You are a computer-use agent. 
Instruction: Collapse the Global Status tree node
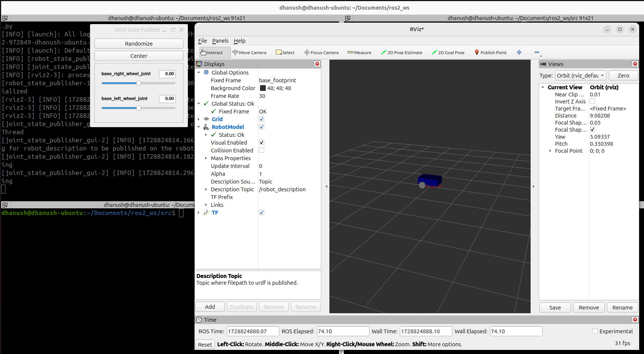[199, 103]
